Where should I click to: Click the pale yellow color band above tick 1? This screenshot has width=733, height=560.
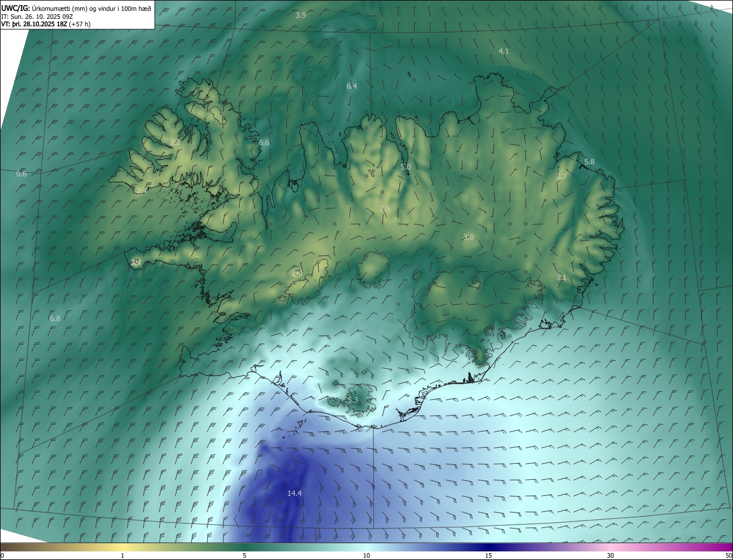pos(123,547)
